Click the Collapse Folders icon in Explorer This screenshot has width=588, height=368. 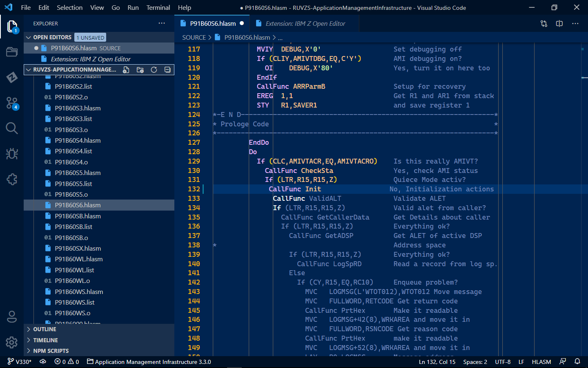click(167, 70)
